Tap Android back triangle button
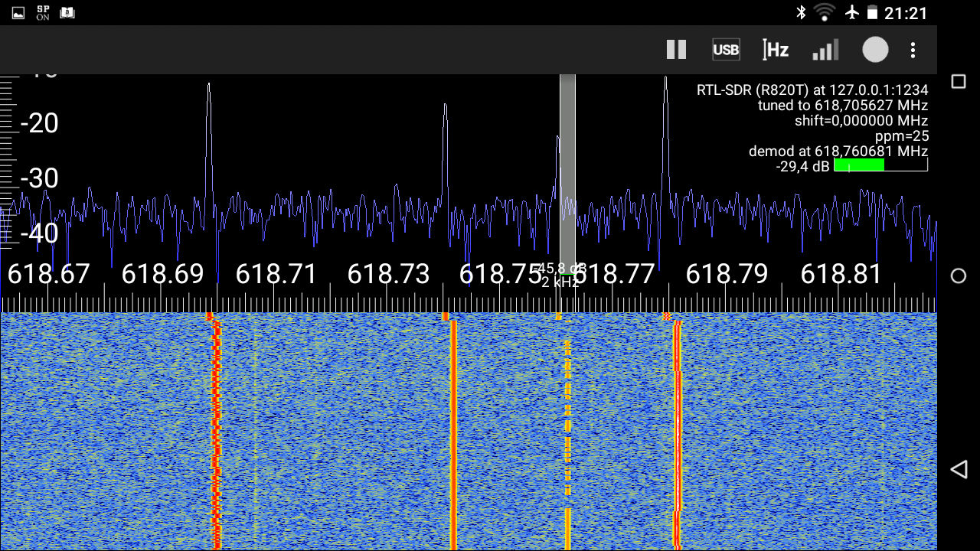This screenshot has height=551, width=980. point(959,469)
